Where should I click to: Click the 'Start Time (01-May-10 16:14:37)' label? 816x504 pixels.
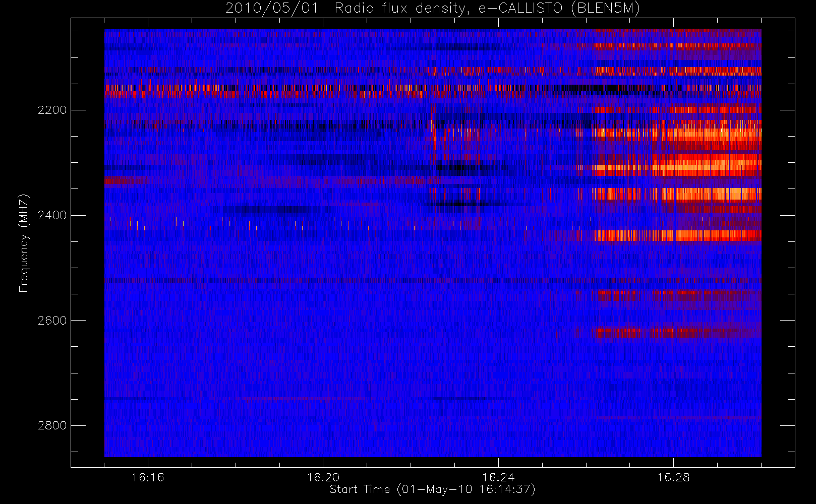(432, 489)
